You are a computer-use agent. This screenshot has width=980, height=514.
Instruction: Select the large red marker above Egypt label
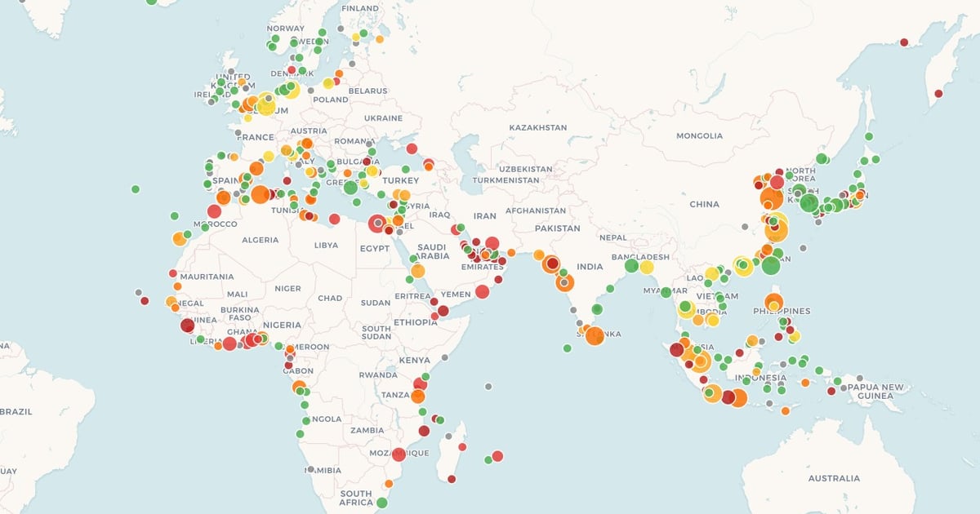tap(376, 223)
